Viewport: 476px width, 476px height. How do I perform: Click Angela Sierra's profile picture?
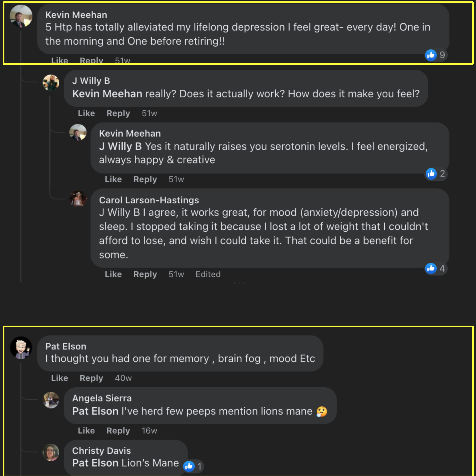coord(51,400)
